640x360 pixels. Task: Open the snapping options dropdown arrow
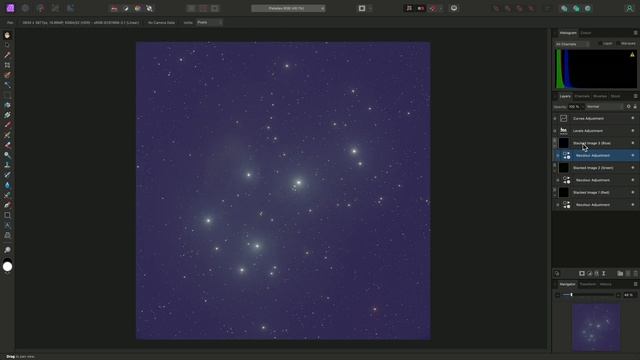coord(440,8)
